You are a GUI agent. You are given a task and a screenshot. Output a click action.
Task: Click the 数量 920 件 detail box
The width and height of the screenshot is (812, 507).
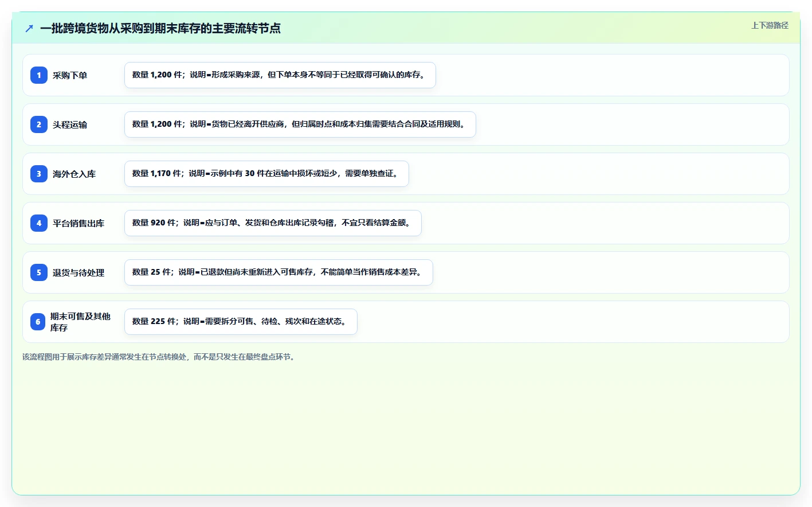(x=273, y=223)
